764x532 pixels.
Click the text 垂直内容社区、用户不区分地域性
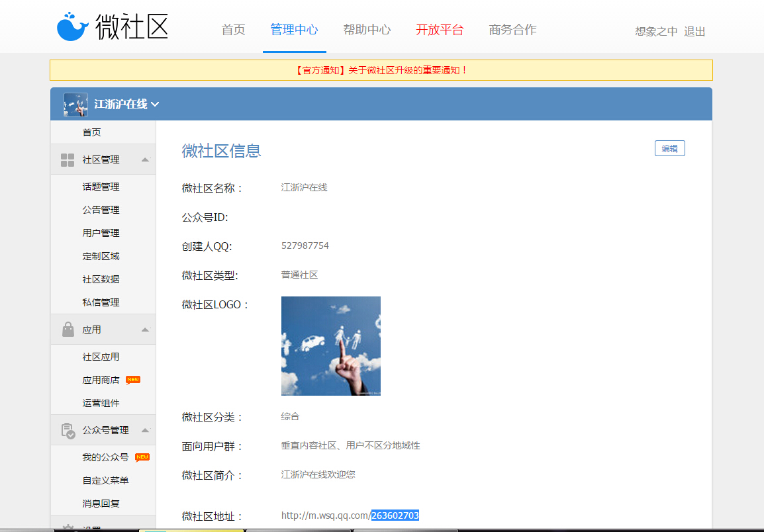350,446
